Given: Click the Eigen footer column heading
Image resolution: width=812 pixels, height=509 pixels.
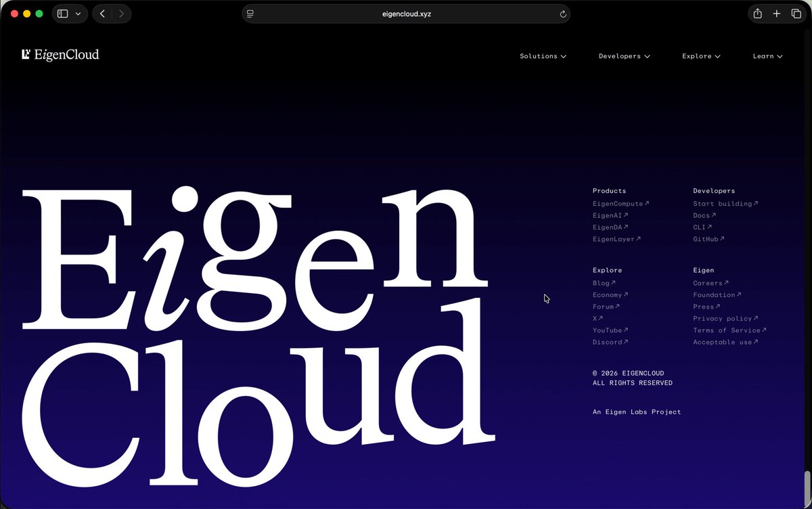Looking at the screenshot, I should [x=704, y=270].
